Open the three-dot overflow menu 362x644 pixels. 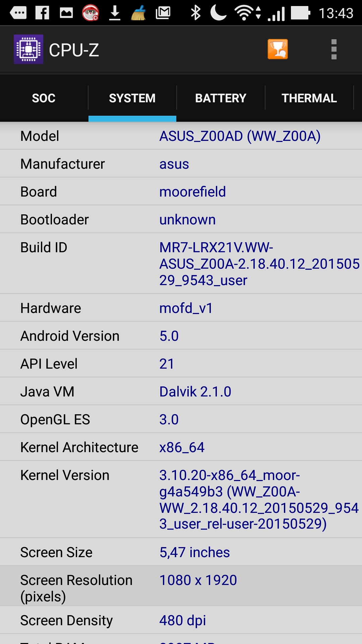click(334, 50)
